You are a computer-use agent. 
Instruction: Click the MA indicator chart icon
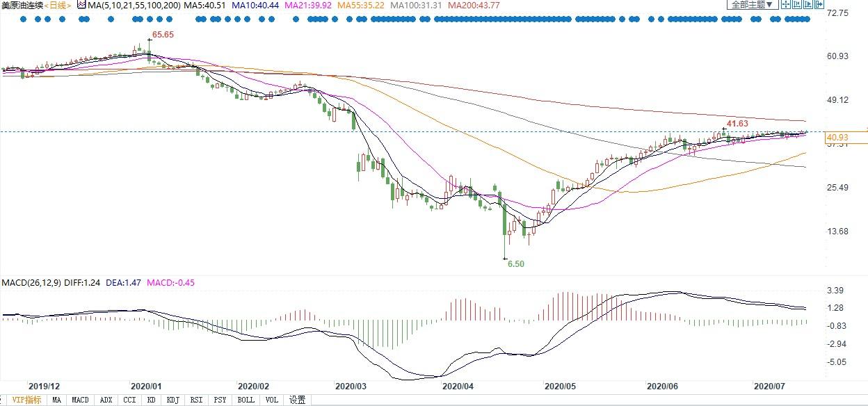point(81,5)
